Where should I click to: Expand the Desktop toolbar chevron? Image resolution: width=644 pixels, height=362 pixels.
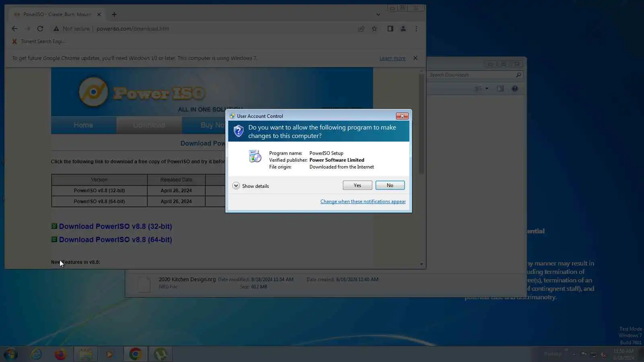(566, 350)
